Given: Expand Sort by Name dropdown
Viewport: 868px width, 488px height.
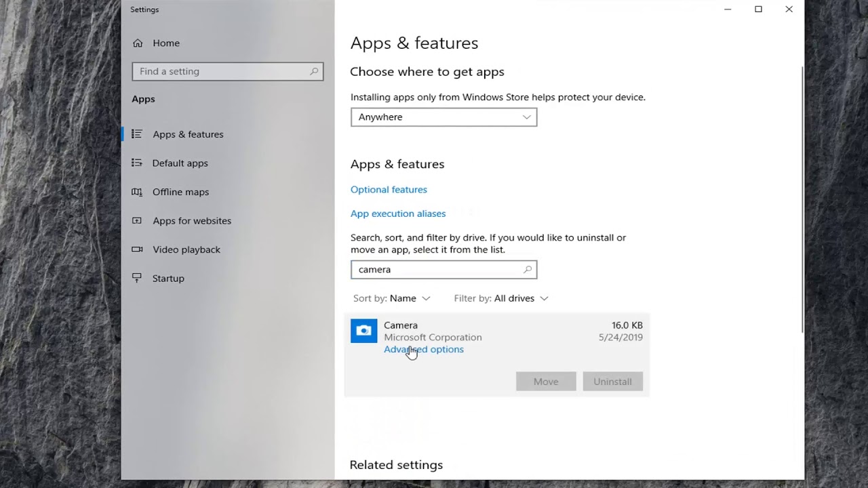Looking at the screenshot, I should [x=392, y=298].
